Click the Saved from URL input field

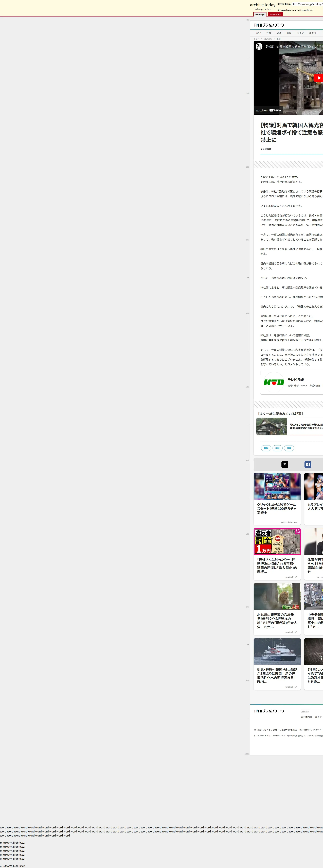[307, 4]
